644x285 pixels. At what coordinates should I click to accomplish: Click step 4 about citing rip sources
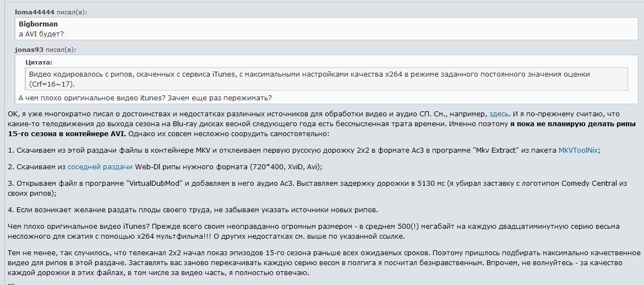tap(193, 209)
